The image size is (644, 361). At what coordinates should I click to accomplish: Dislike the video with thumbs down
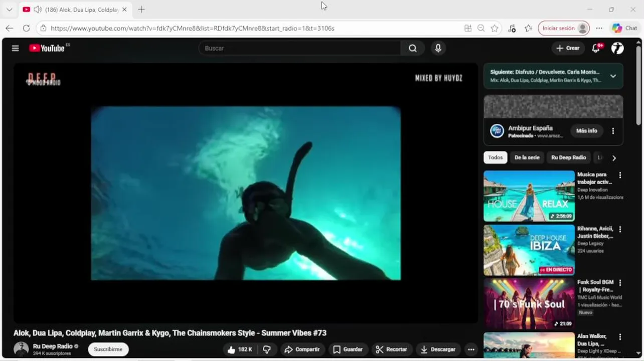tap(267, 349)
